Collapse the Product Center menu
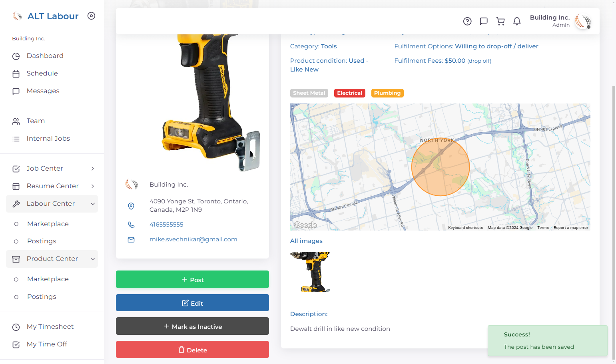616x364 pixels. point(52,259)
